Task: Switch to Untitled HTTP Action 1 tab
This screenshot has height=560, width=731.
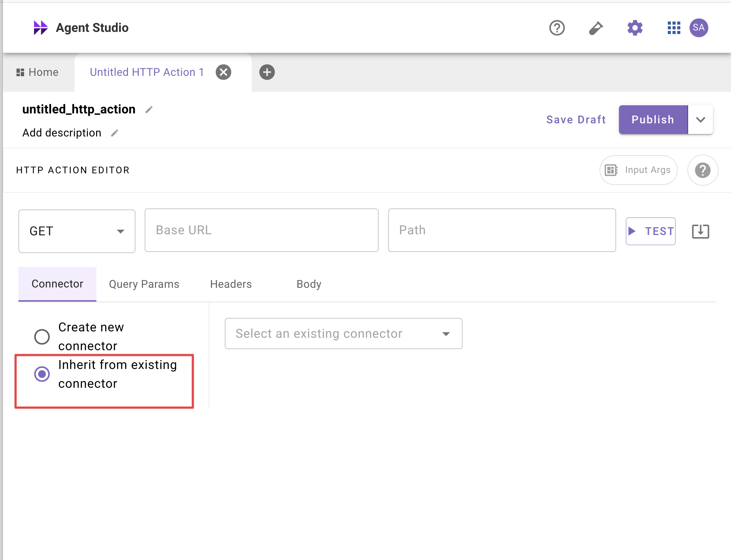Action: point(147,72)
